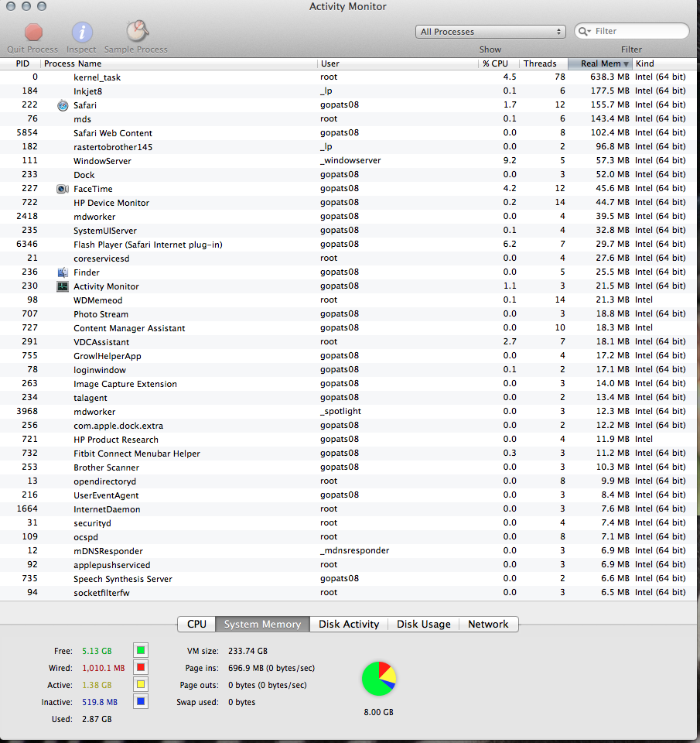Sort by Kind column header
Image resolution: width=700 pixels, height=743 pixels.
tap(664, 63)
